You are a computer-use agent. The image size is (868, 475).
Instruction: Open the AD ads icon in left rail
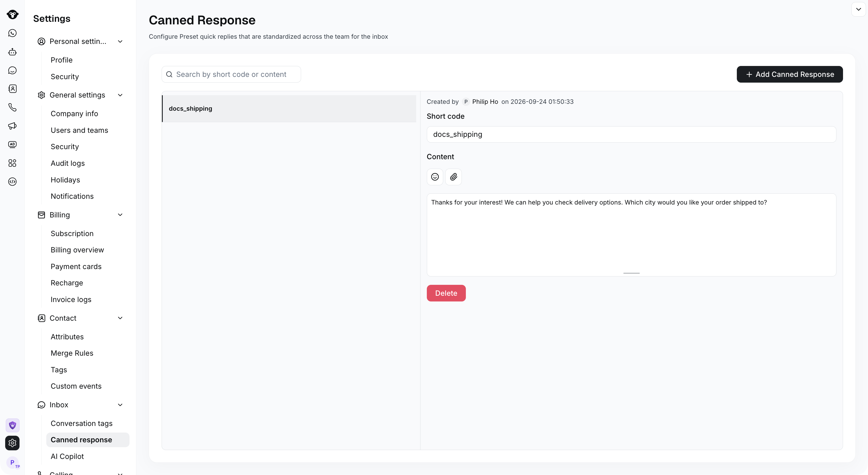[x=12, y=144]
